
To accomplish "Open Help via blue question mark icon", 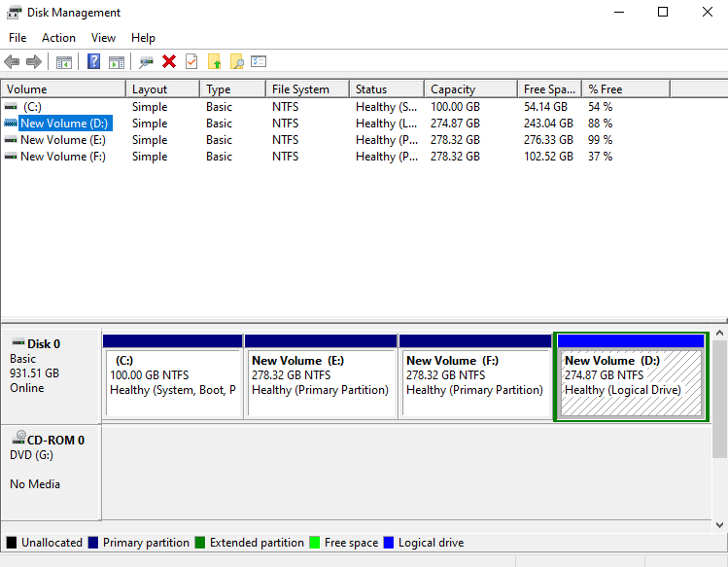I will coord(93,61).
